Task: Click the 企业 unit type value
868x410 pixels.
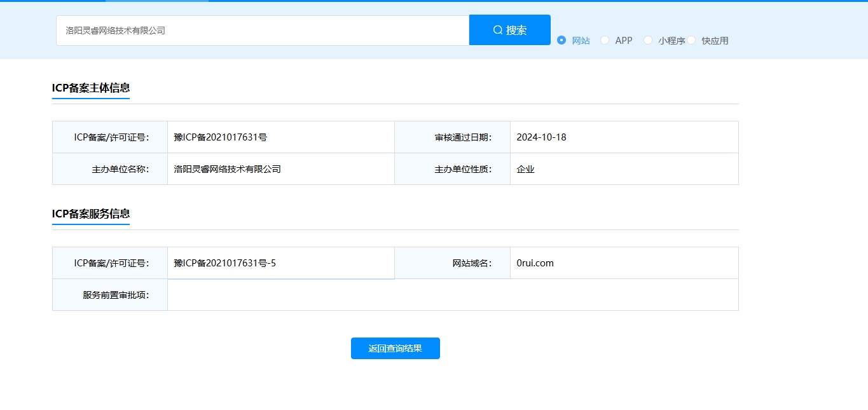Action: [525, 169]
